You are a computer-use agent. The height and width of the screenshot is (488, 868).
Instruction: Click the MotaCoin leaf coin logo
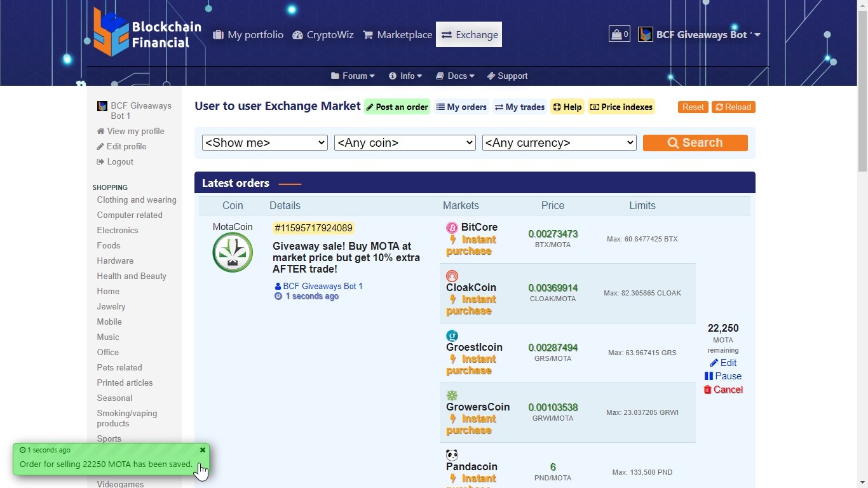[233, 252]
